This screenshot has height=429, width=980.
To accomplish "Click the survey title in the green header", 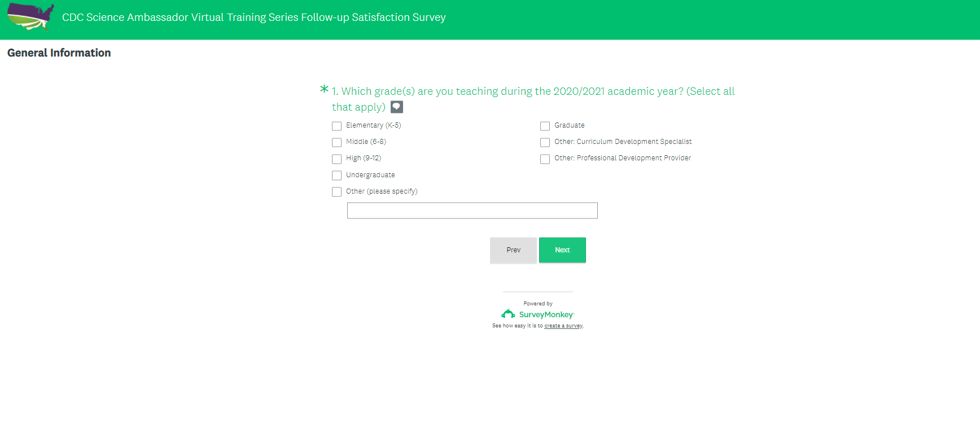I will click(253, 17).
